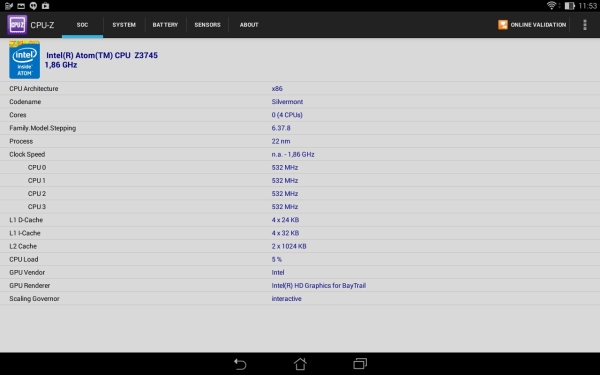Select the CPU 0 label

point(37,168)
